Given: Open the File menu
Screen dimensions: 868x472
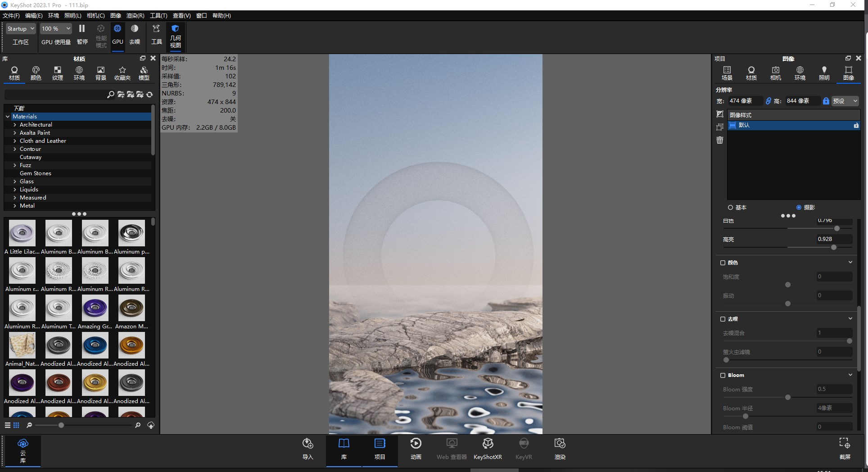Looking at the screenshot, I should point(11,16).
